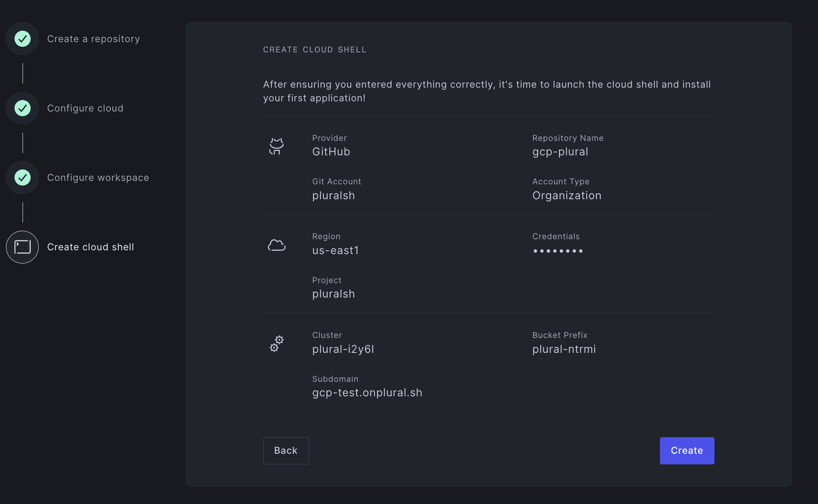Click the Configure cloud step checkmark icon
Image resolution: width=818 pixels, height=504 pixels.
pos(23,108)
